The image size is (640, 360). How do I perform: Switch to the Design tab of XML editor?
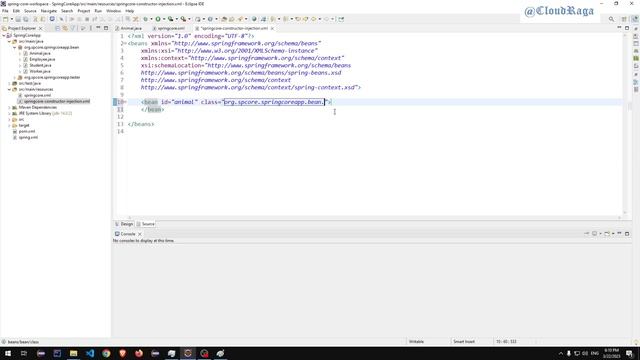[124, 224]
